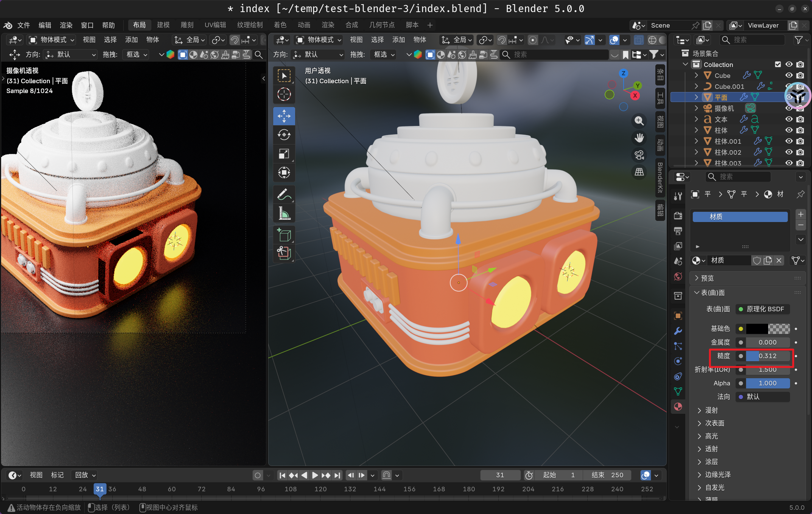The height and width of the screenshot is (514, 812).
Task: Click the 基础色 black color swatch
Action: tap(757, 329)
